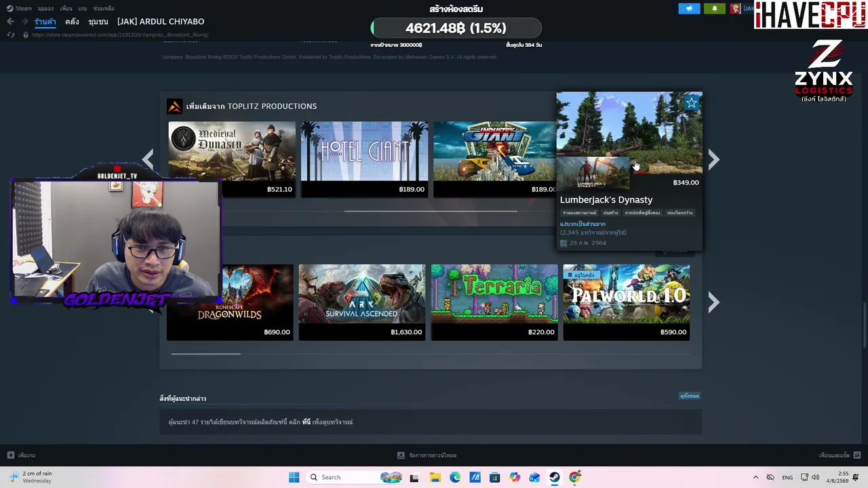Open download management (จัดการการดาวน์โหลด)
868x488 pixels.
[427, 455]
